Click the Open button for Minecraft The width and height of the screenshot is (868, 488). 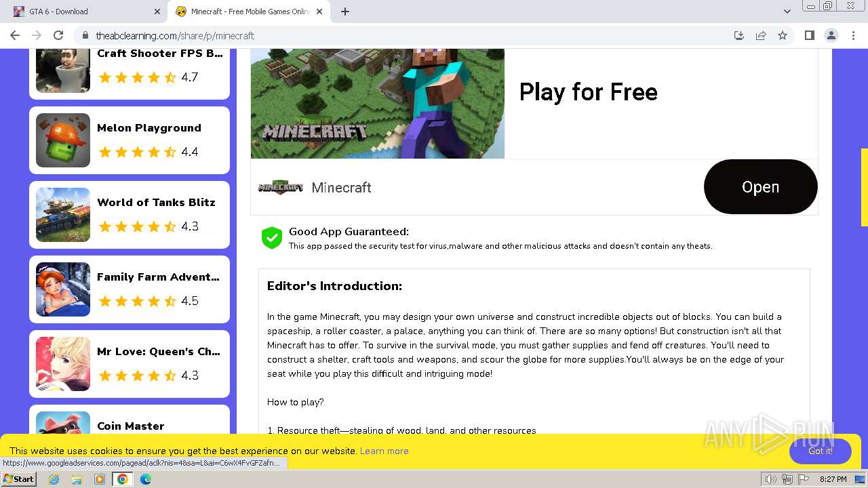tap(761, 187)
